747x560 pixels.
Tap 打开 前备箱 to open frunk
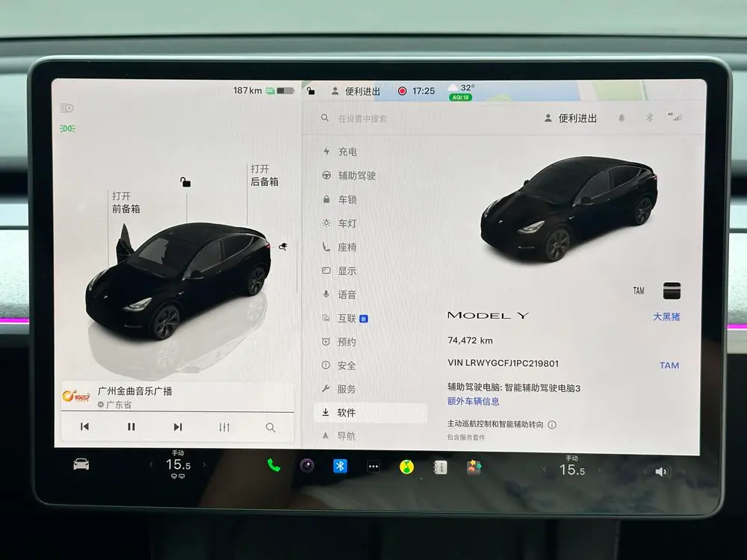pyautogui.click(x=125, y=202)
